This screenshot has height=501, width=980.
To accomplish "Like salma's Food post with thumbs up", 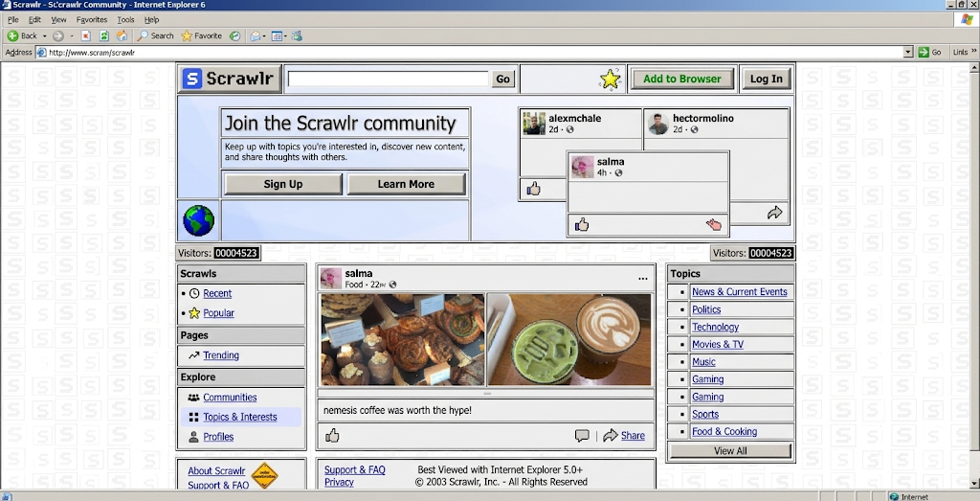I will [332, 435].
